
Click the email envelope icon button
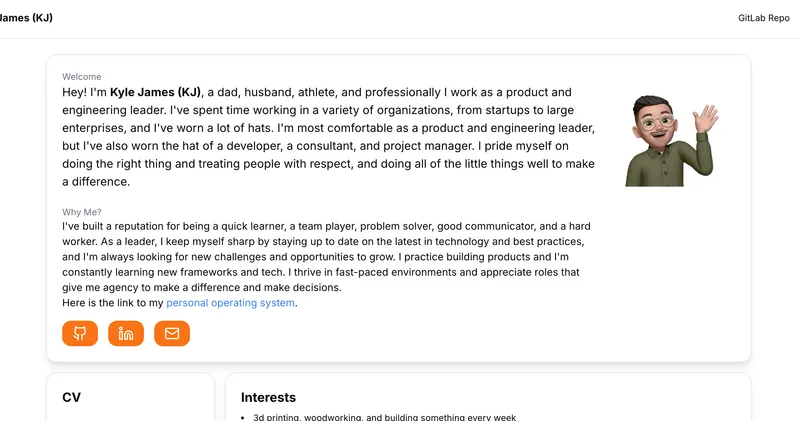pyautogui.click(x=172, y=333)
